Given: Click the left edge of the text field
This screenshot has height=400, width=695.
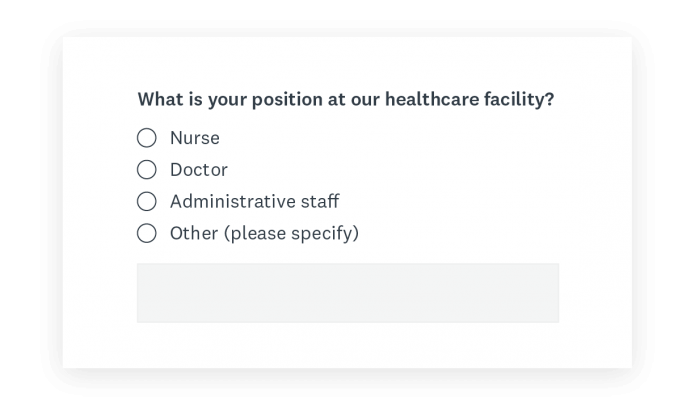Looking at the screenshot, I should click(x=145, y=293).
